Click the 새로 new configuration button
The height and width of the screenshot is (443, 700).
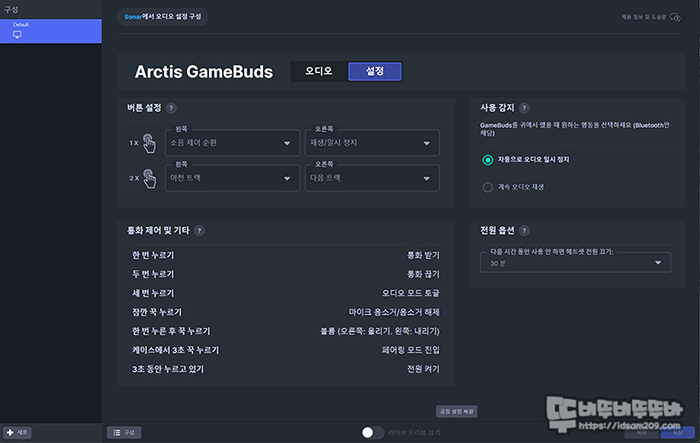tap(17, 432)
